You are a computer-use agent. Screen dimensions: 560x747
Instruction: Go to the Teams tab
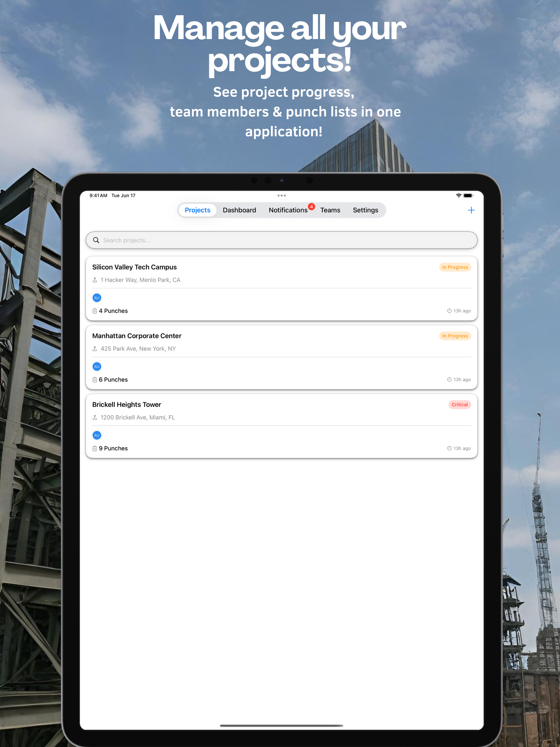click(330, 210)
